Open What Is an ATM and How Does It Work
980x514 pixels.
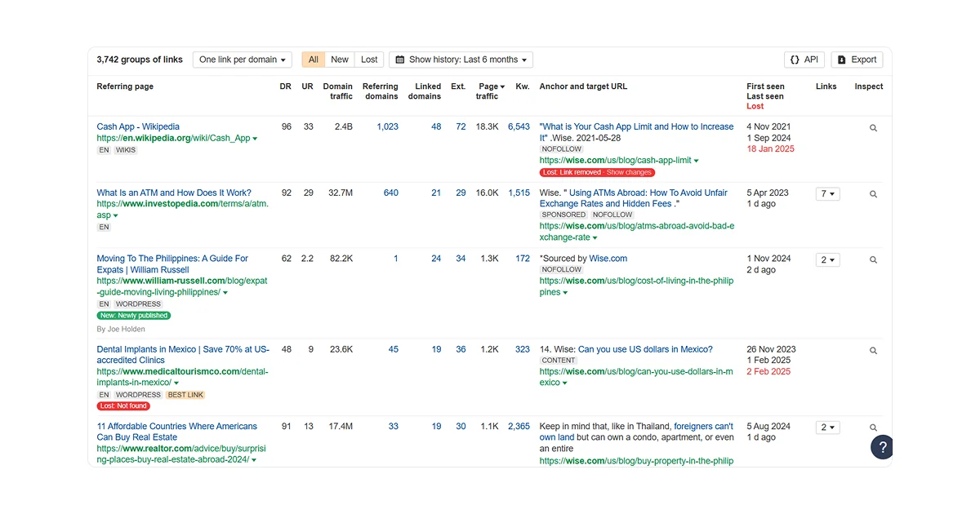174,193
